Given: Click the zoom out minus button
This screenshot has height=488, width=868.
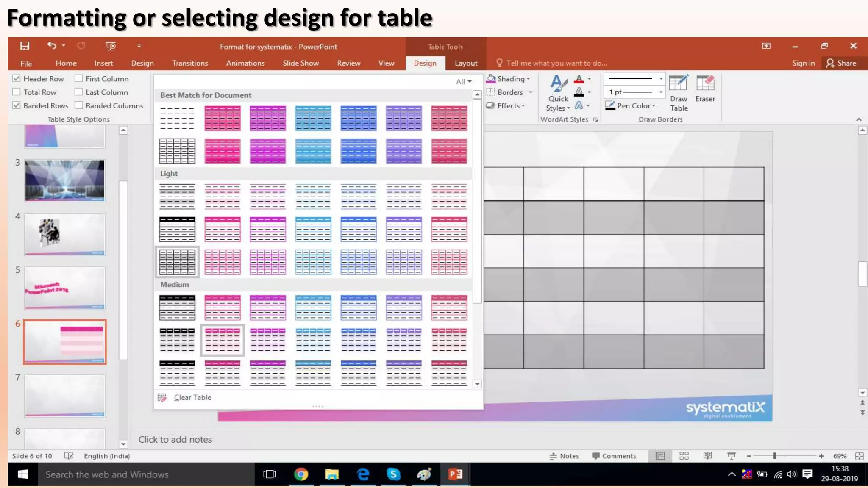Looking at the screenshot, I should point(749,456).
